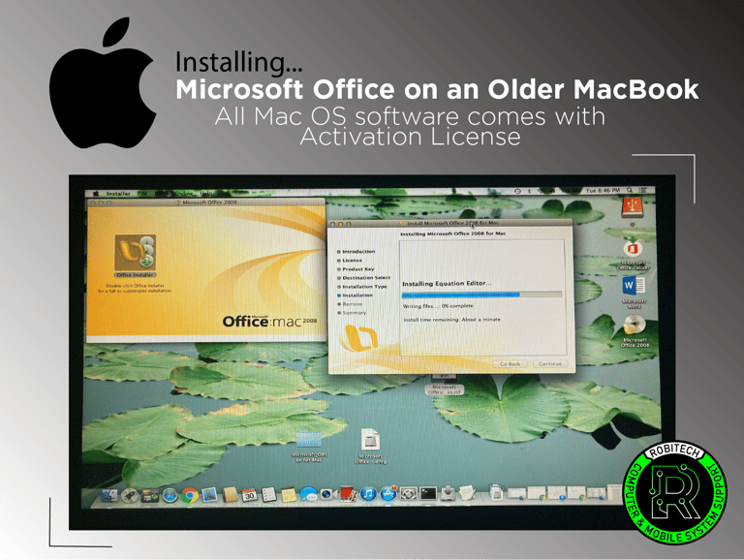Select the Microsoft_Office for Mac folder on desktop
This screenshot has width=744, height=560.
(x=309, y=438)
